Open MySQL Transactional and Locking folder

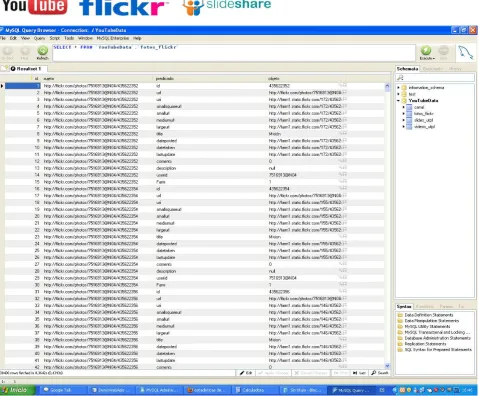(437, 332)
